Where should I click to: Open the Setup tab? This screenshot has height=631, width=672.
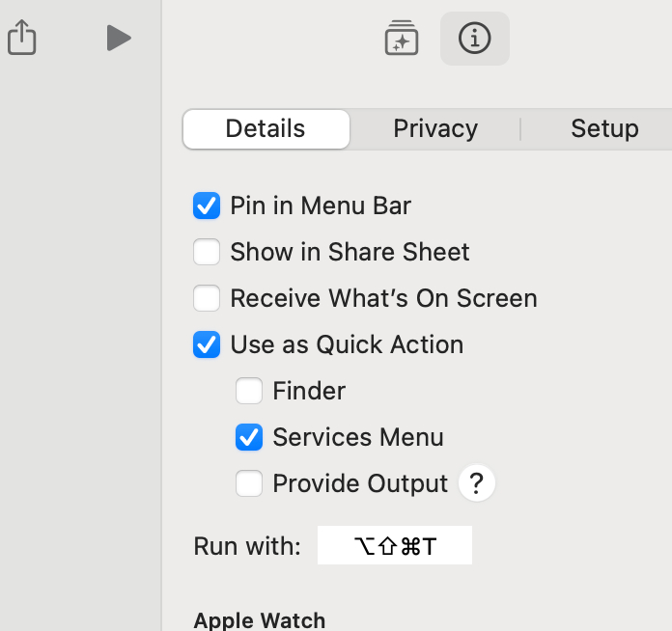pyautogui.click(x=604, y=129)
